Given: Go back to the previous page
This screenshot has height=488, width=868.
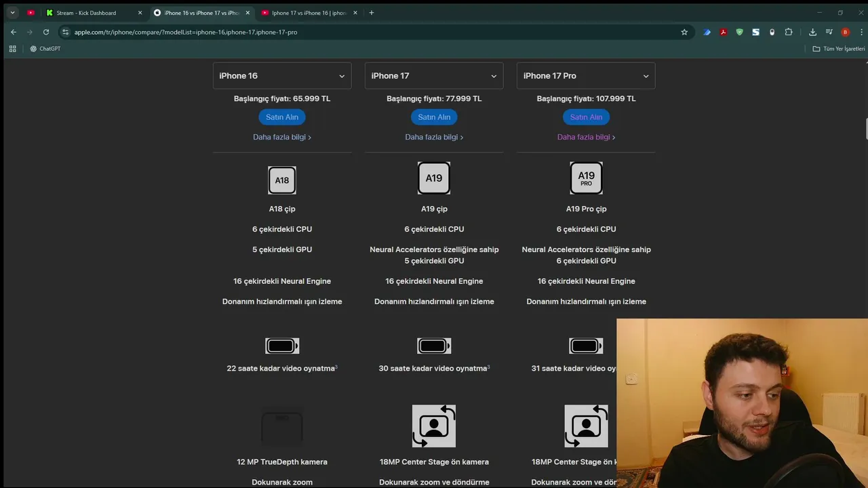Looking at the screenshot, I should (x=13, y=32).
